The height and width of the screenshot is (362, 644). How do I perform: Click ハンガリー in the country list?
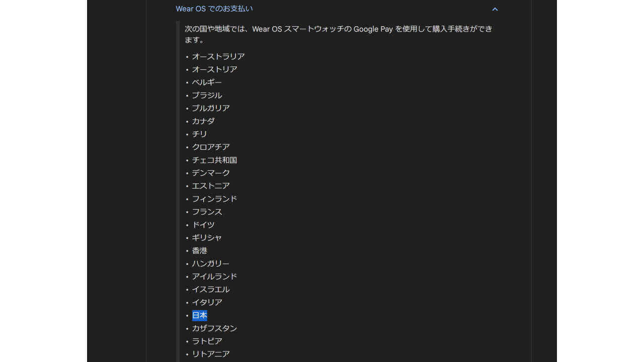pos(210,264)
